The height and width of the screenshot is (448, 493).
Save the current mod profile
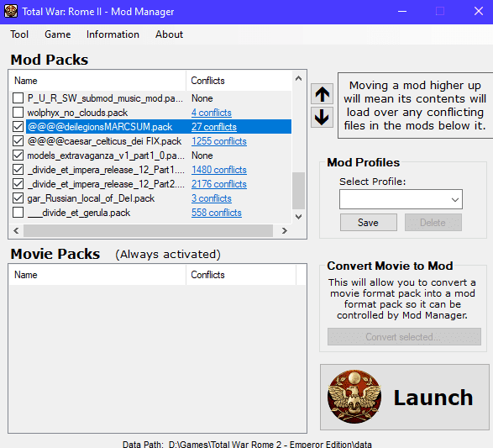coord(368,223)
